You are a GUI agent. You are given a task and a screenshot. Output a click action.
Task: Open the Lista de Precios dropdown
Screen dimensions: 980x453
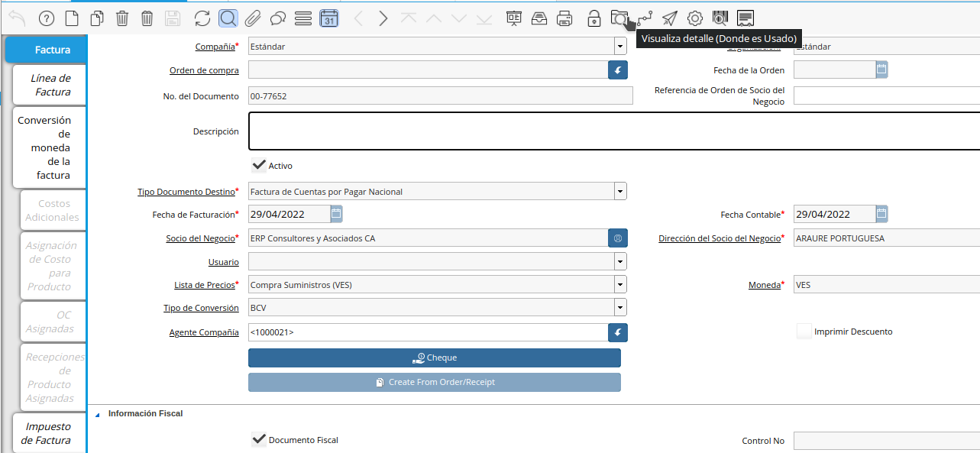[620, 285]
